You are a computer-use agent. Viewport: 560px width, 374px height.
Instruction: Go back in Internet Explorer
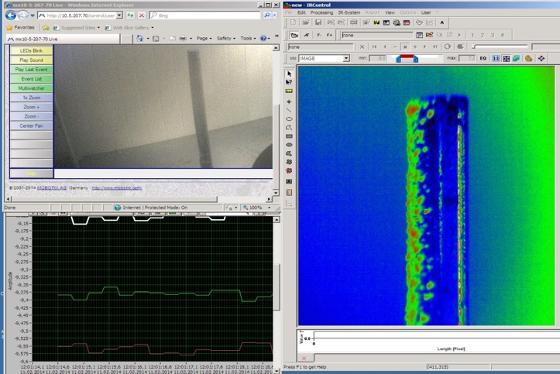pyautogui.click(x=11, y=15)
